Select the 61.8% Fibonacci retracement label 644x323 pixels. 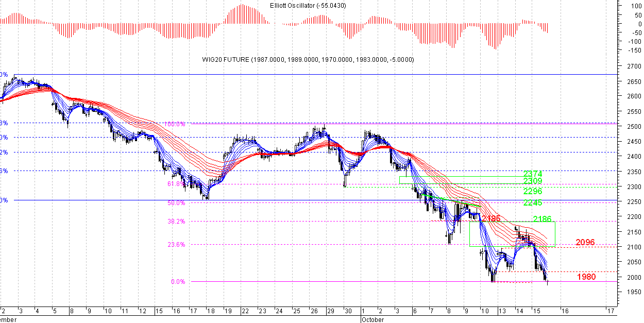(x=175, y=183)
